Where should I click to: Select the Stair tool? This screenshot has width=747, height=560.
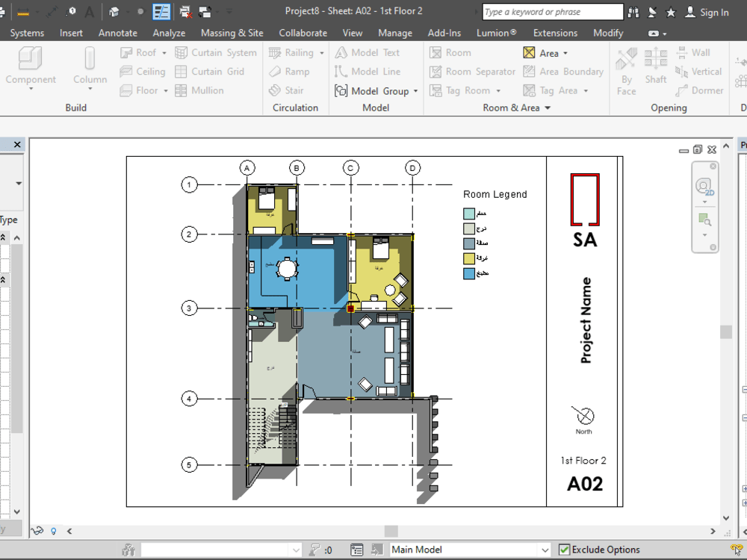pos(286,90)
